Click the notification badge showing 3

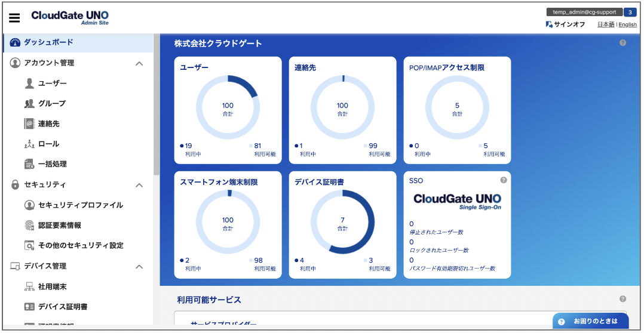pos(630,13)
